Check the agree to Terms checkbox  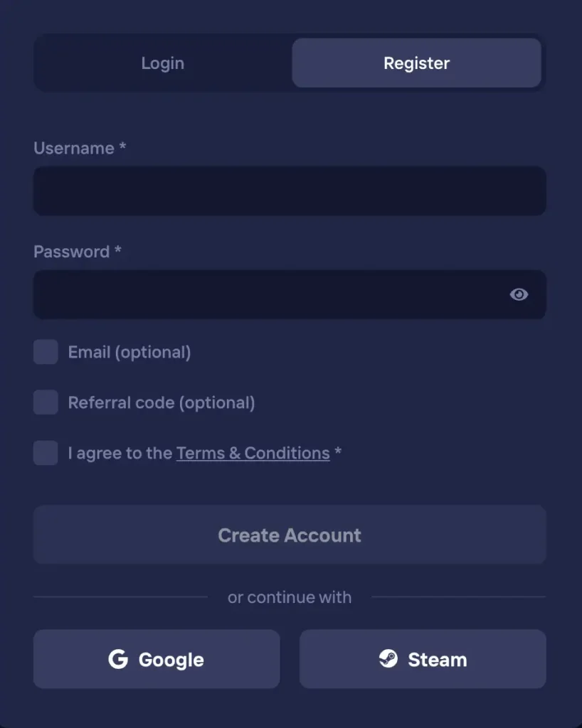46,453
